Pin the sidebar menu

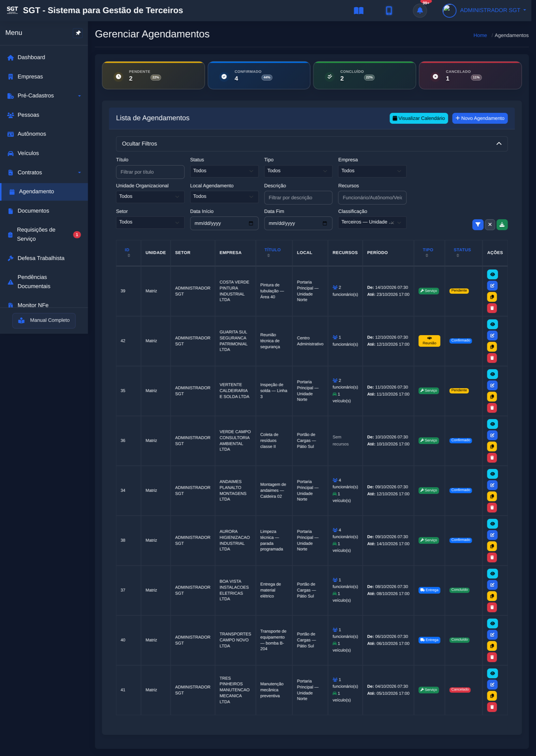(78, 33)
